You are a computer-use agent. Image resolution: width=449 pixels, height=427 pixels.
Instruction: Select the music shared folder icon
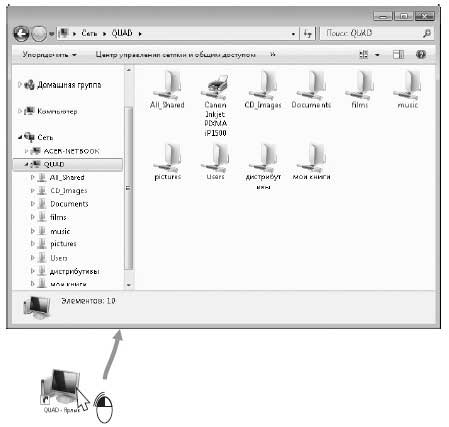[407, 90]
